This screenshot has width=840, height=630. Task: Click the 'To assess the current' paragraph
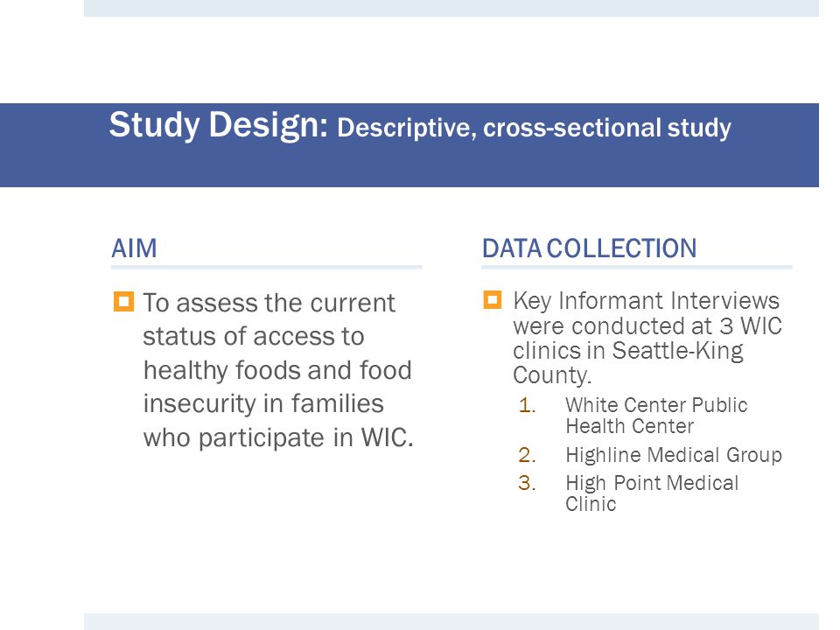click(278, 370)
